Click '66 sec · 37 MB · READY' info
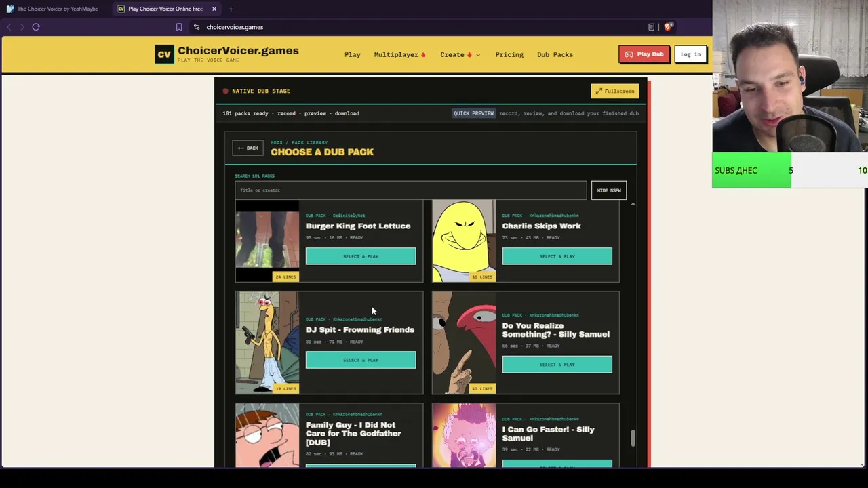 tap(531, 346)
